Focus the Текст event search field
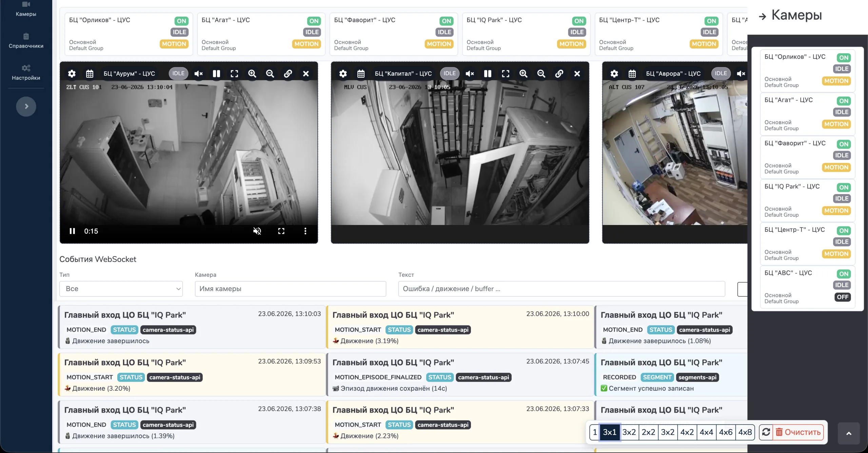This screenshot has width=868, height=453. coord(562,289)
